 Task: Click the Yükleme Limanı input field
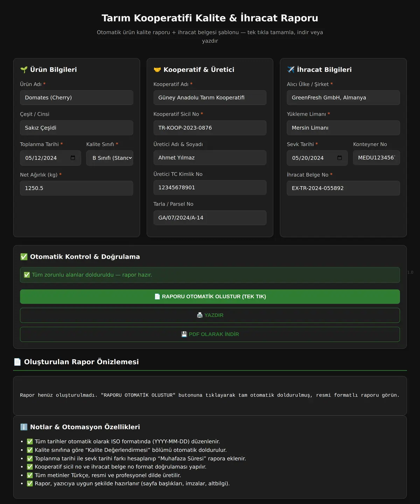coord(343,128)
